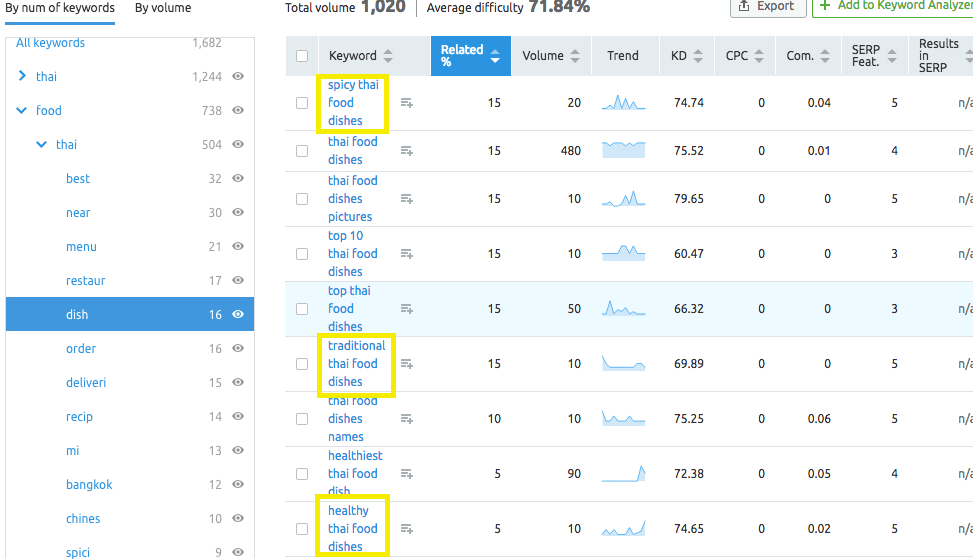Toggle visibility eye for 'recip' group
This screenshot has height=559, width=973.
pyautogui.click(x=238, y=416)
